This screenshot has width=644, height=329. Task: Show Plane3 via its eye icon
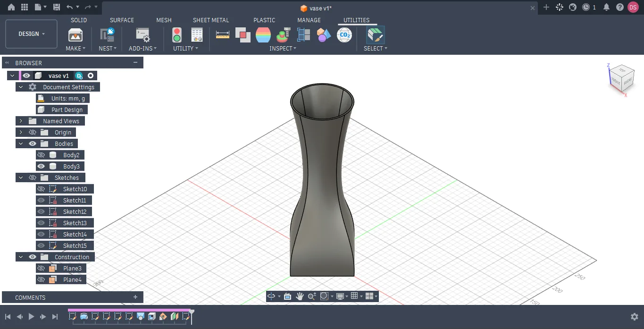[41, 268]
